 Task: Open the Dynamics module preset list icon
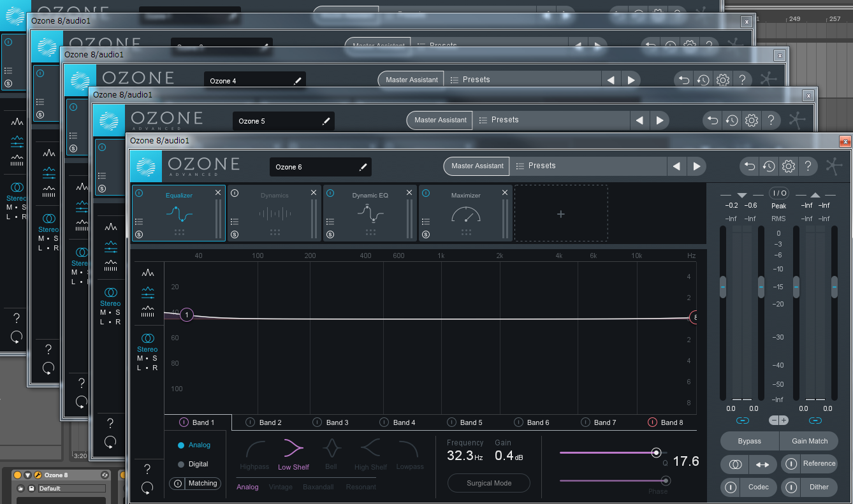(x=235, y=222)
